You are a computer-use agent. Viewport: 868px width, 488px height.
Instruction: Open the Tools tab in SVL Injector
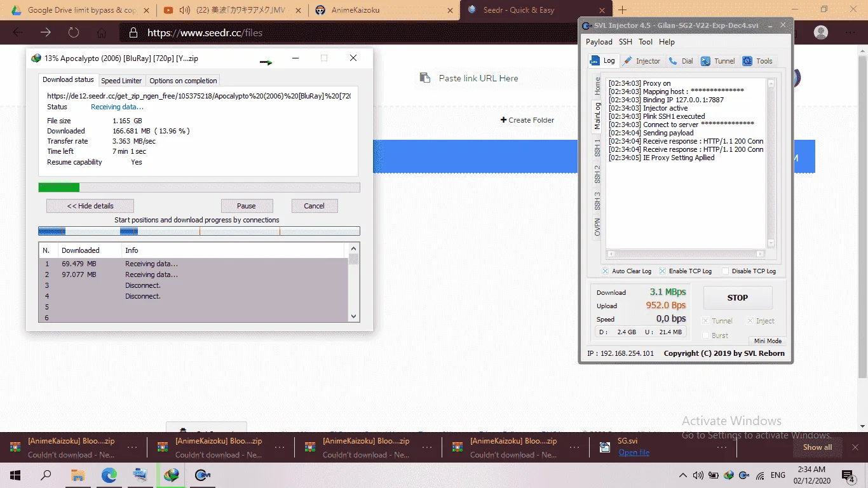pos(758,61)
